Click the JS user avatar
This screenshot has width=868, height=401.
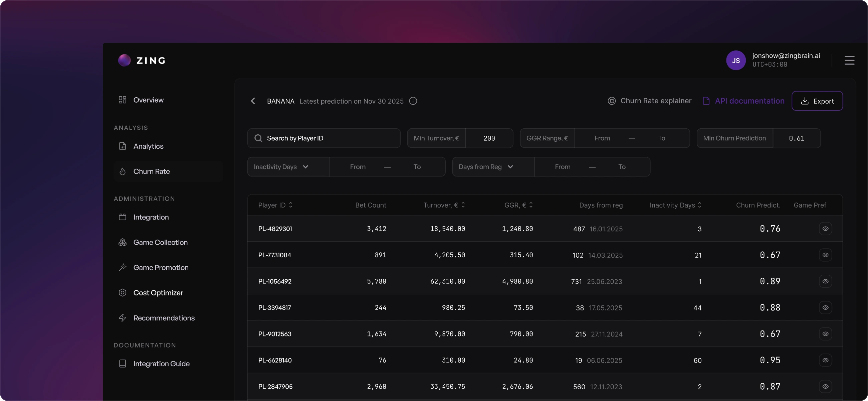[x=735, y=60]
